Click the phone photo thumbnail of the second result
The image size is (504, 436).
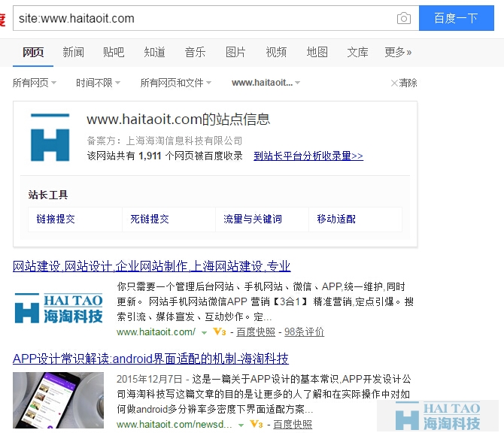pyautogui.click(x=58, y=401)
